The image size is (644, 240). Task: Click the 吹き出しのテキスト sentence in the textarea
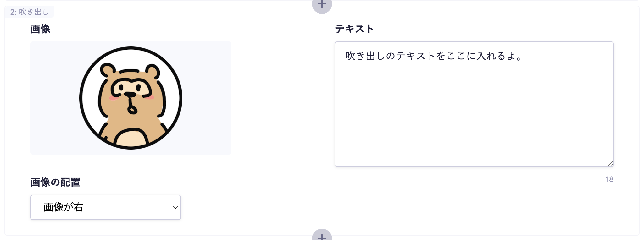(x=433, y=56)
